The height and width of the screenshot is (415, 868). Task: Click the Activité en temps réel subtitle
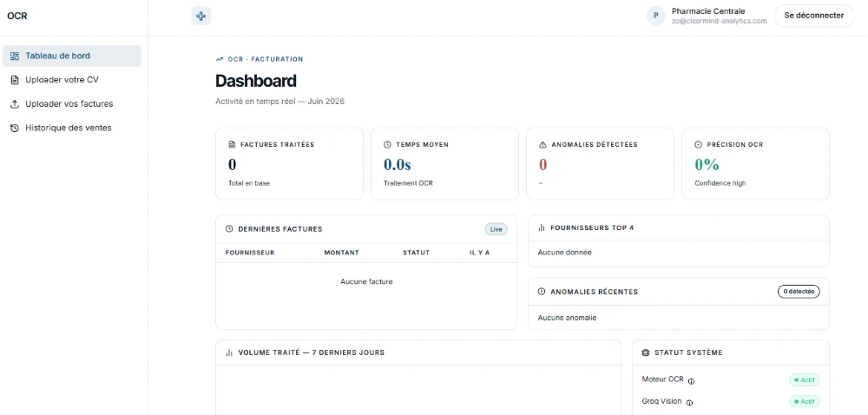point(279,102)
